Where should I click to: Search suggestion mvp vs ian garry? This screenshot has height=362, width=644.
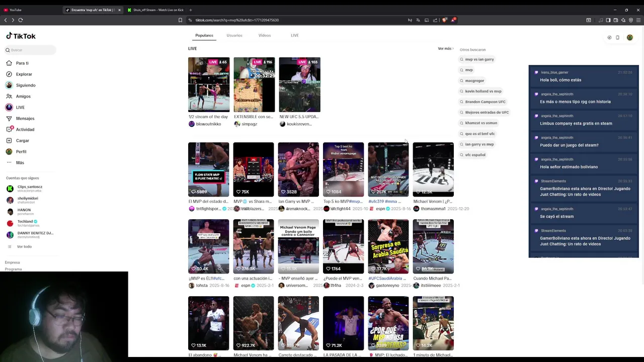[x=476, y=59]
